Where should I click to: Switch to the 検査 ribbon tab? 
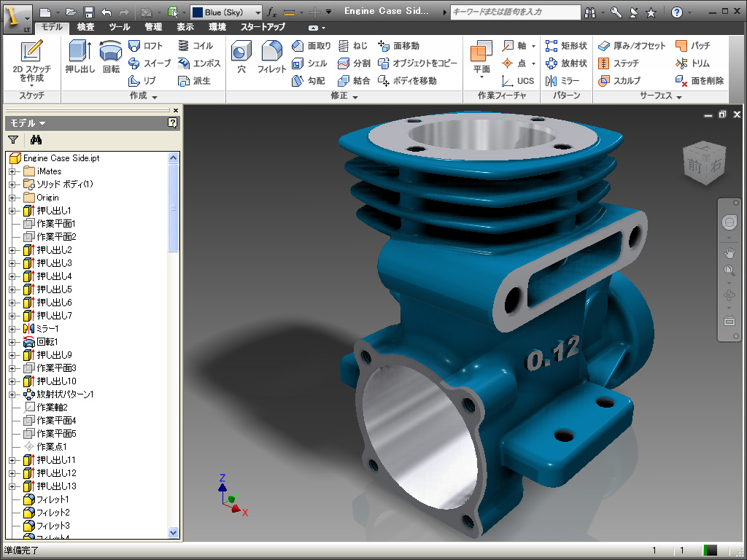pos(85,27)
